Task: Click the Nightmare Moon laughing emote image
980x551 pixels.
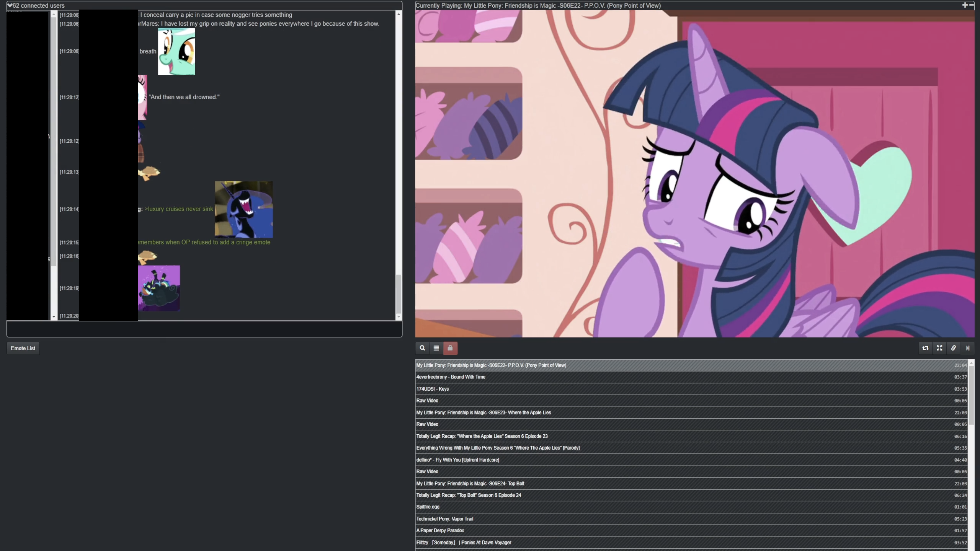Action: pyautogui.click(x=243, y=209)
